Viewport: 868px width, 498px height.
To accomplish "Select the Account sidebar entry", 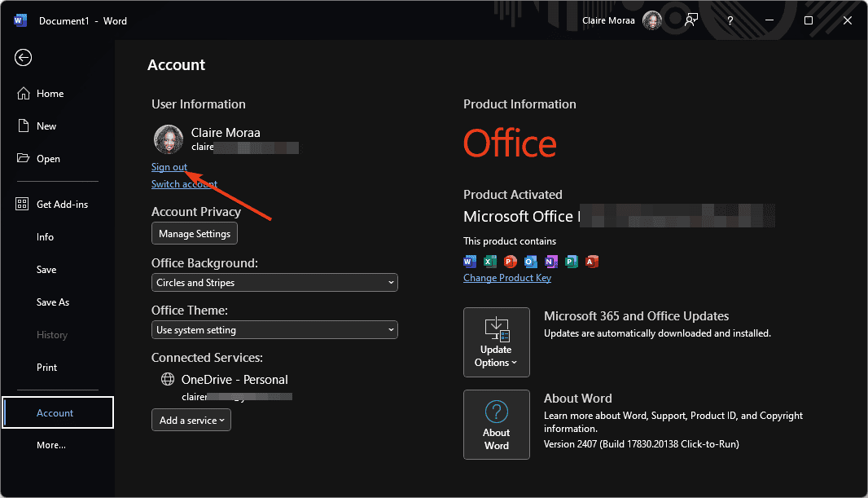I will pos(58,412).
